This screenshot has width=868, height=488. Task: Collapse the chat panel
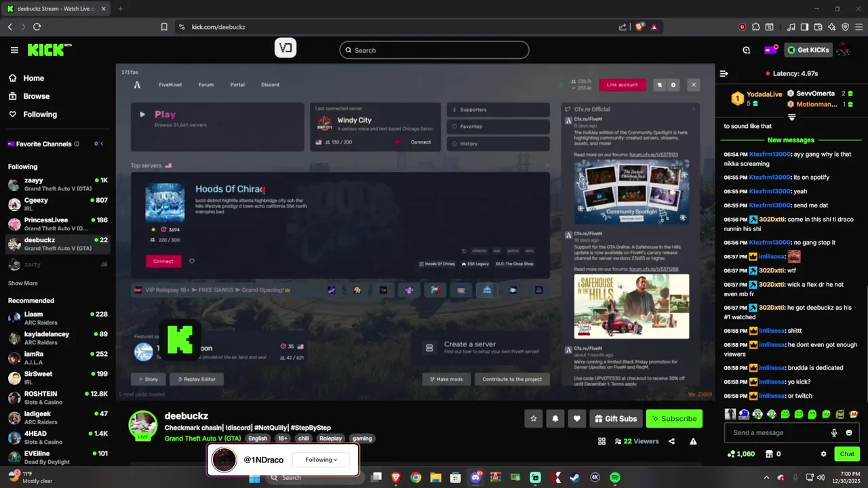tap(724, 73)
